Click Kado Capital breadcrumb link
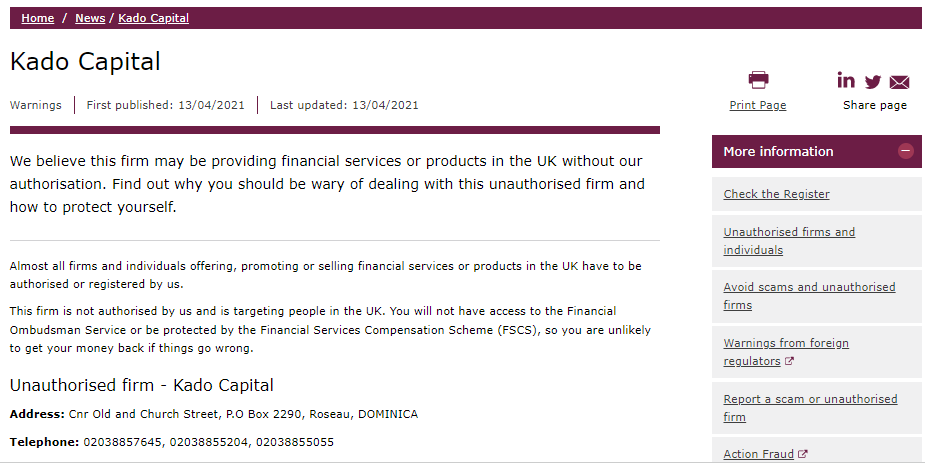 pos(153,18)
